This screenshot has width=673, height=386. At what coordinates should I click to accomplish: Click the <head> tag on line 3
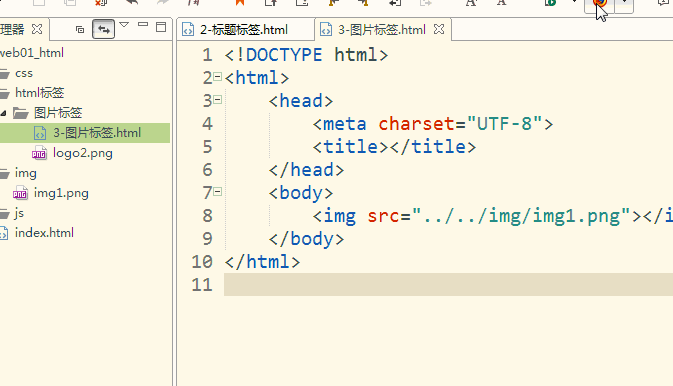pyautogui.click(x=301, y=101)
